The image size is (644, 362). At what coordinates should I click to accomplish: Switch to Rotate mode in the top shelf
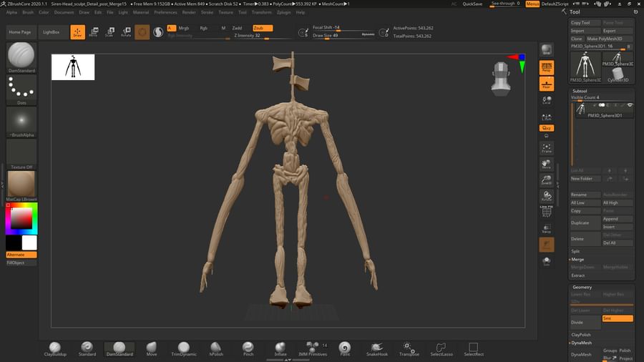coord(126,32)
